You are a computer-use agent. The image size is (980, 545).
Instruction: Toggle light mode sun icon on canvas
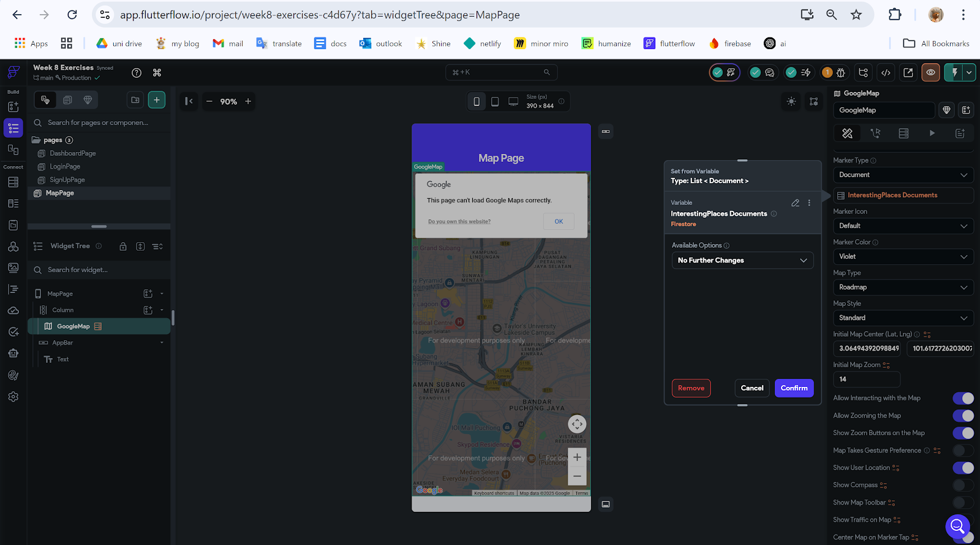pyautogui.click(x=791, y=101)
